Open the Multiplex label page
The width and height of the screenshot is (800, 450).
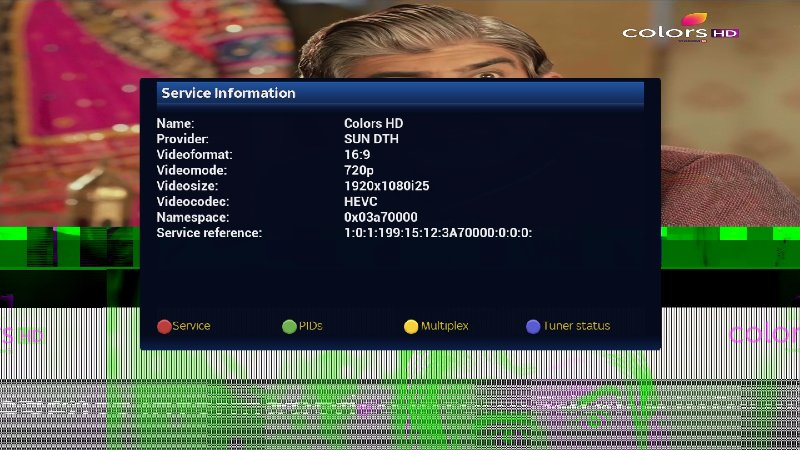445,326
